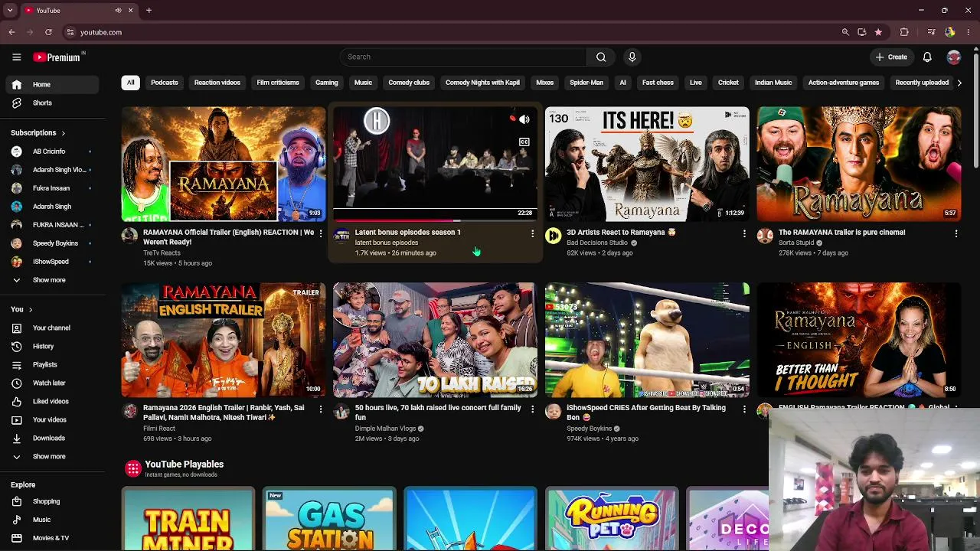The width and height of the screenshot is (980, 551).
Task: Start voice search with the microphone
Action: 632,57
